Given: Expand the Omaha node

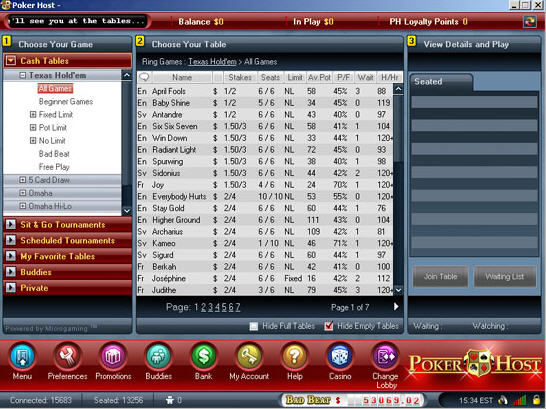Looking at the screenshot, I should pos(23,193).
